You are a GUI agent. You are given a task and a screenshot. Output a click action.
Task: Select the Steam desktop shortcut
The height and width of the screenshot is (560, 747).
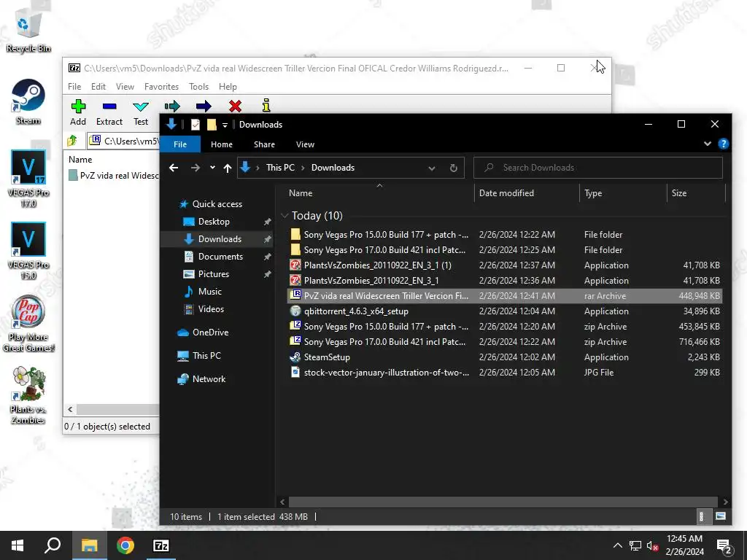28,102
